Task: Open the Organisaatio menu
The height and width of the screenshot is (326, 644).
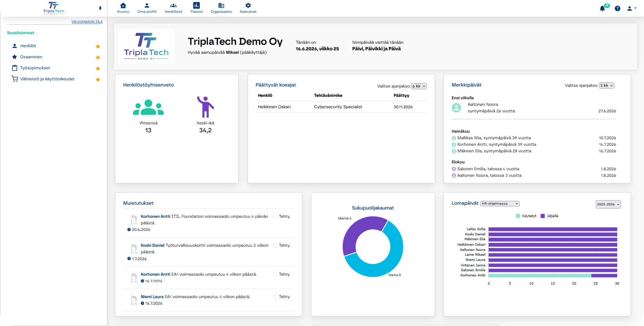Action: [221, 8]
